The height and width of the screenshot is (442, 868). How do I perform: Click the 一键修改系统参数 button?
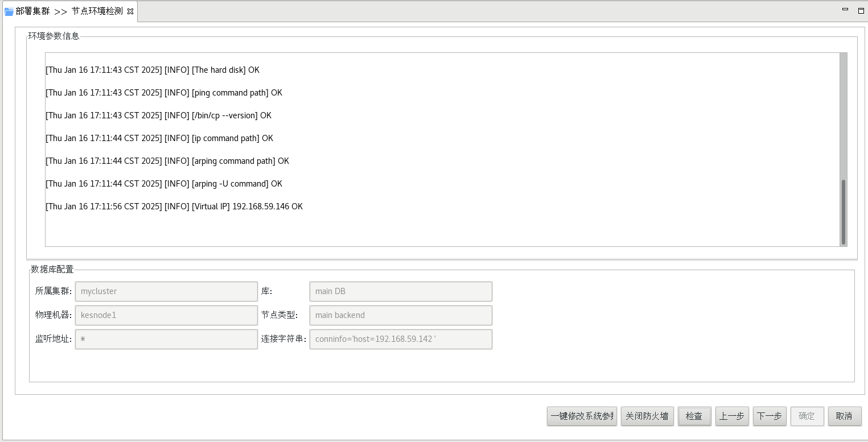point(582,416)
